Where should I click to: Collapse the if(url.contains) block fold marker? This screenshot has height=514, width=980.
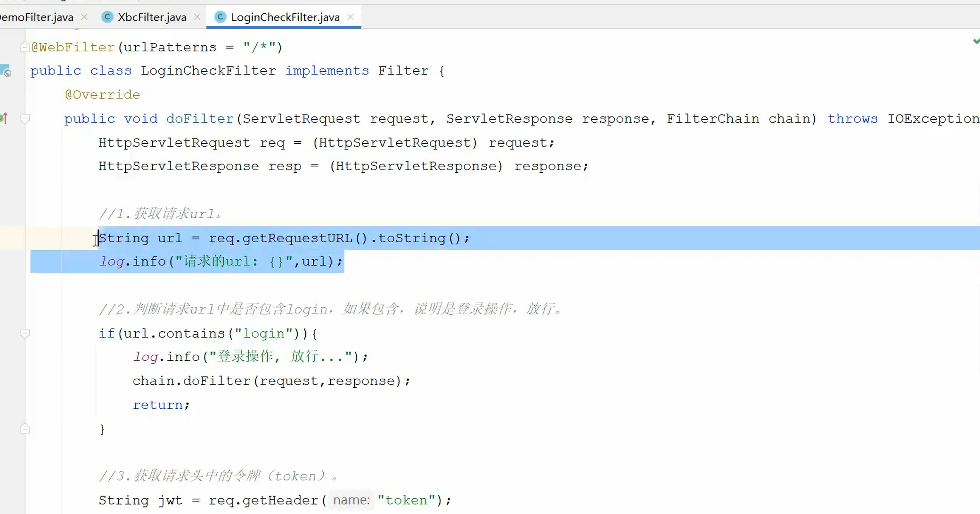click(25, 334)
